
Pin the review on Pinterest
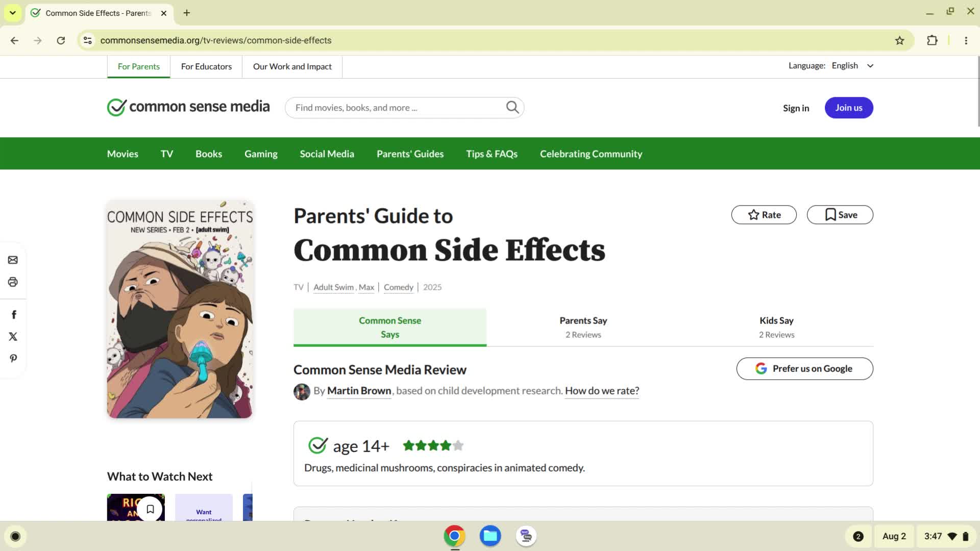13,359
